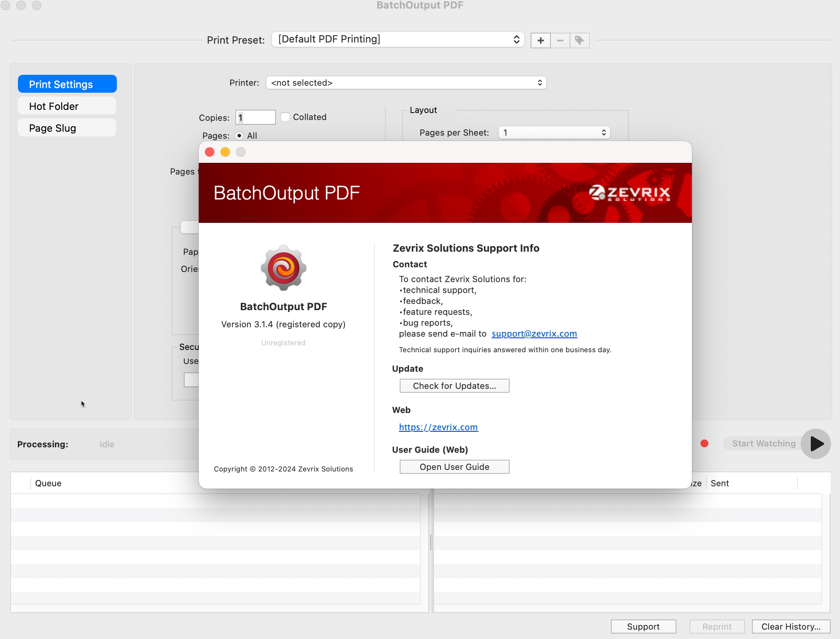Toggle the Collated checkbox

(285, 117)
